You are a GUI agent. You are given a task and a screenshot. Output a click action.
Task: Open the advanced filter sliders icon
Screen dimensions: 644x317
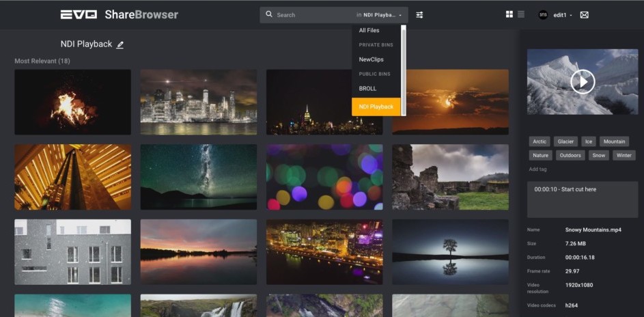[419, 15]
